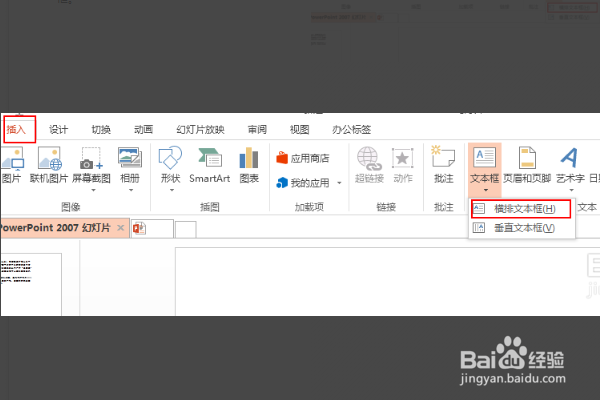The image size is (600, 400).
Task: Click the 联机图片 online pictures icon
Action: [49, 165]
